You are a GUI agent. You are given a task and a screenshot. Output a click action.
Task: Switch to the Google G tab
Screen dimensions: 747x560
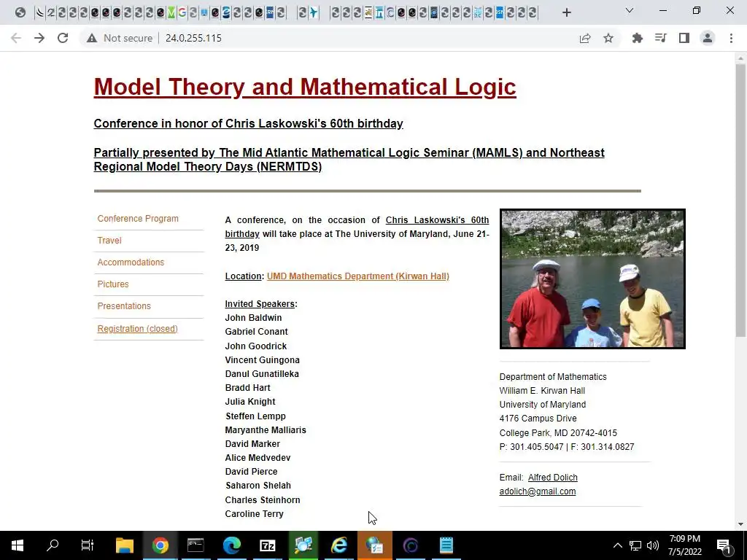182,13
